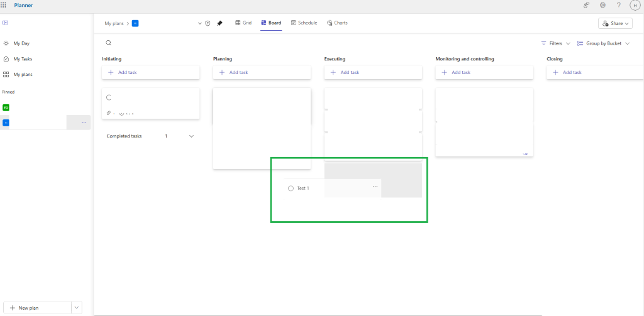Open the app launcher waffle grid
Image resolution: width=644 pixels, height=316 pixels.
pyautogui.click(x=3, y=5)
